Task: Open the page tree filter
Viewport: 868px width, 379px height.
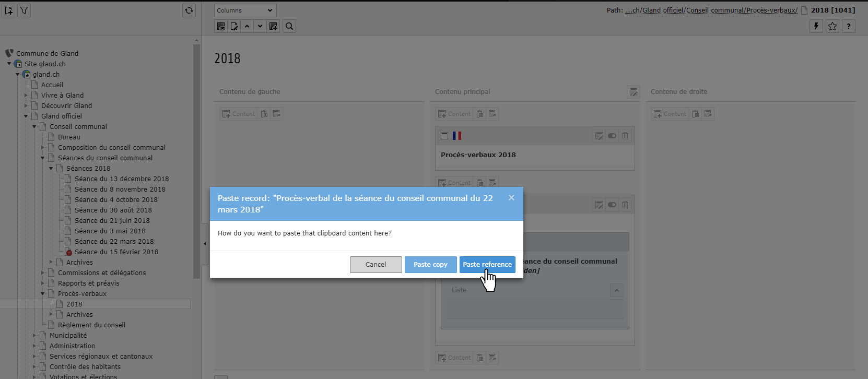Action: coord(24,10)
